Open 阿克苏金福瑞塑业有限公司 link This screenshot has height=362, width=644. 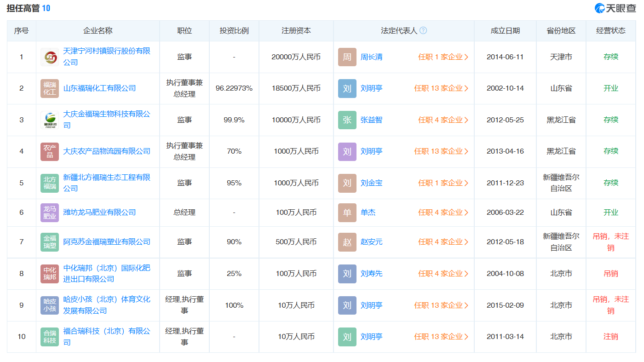107,242
